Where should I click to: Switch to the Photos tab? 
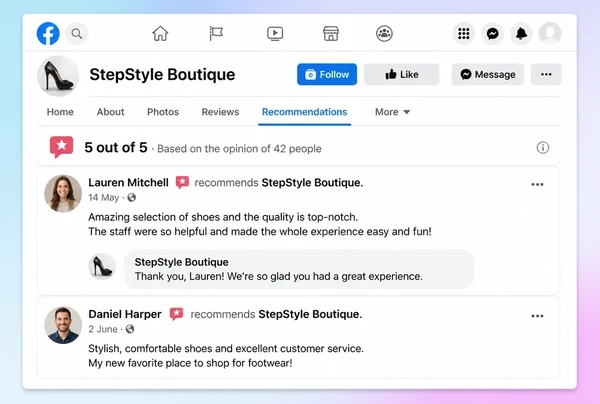[x=163, y=112]
